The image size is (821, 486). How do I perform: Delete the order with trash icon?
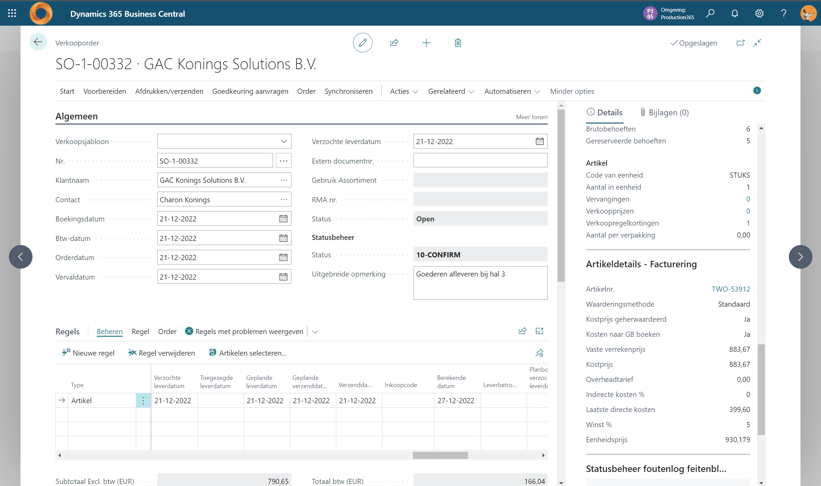pyautogui.click(x=458, y=42)
